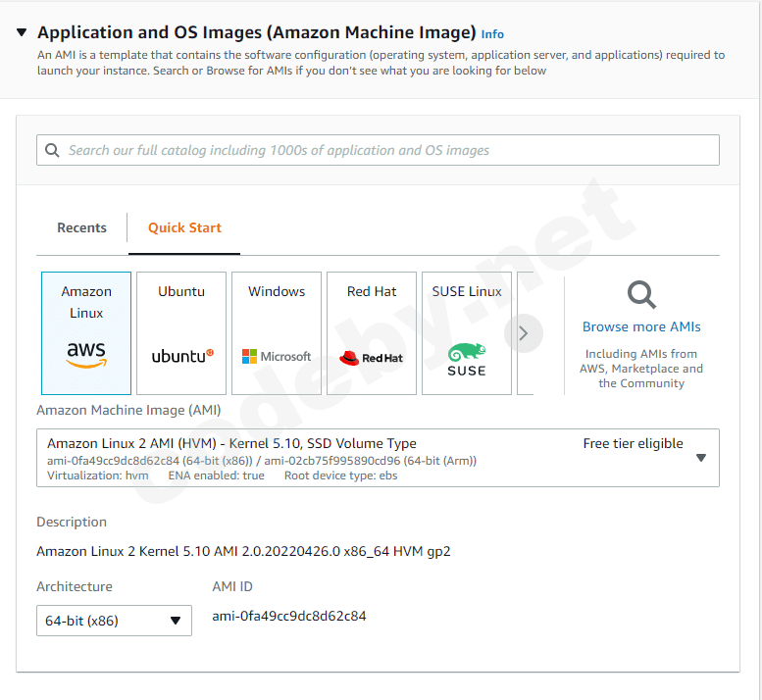Click the AMI catalog search field
Screen dimensions: 762x700
pyautogui.click(x=378, y=150)
